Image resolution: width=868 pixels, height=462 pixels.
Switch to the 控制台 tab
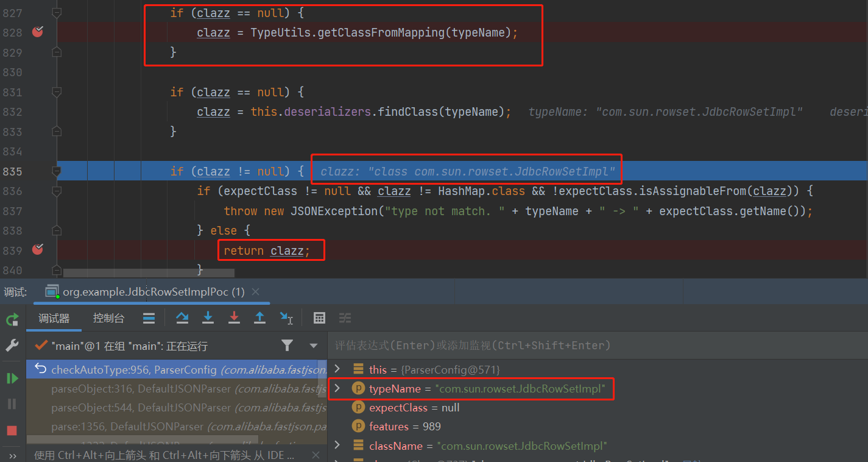[x=108, y=318]
